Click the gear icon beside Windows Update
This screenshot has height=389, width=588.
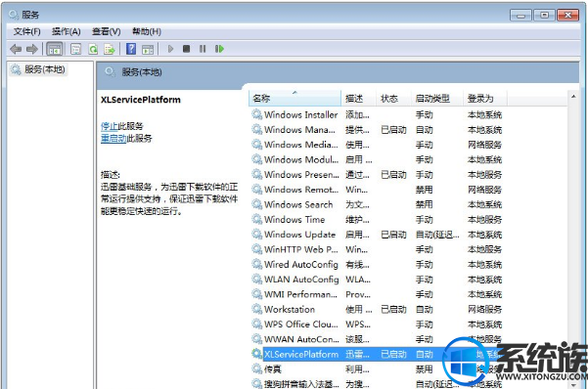click(x=257, y=235)
